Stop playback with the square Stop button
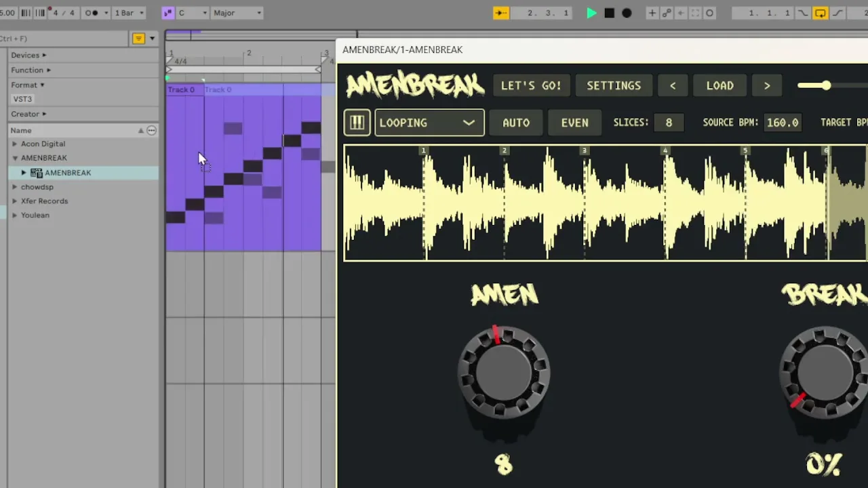Screen dimensions: 868x488 (609, 13)
